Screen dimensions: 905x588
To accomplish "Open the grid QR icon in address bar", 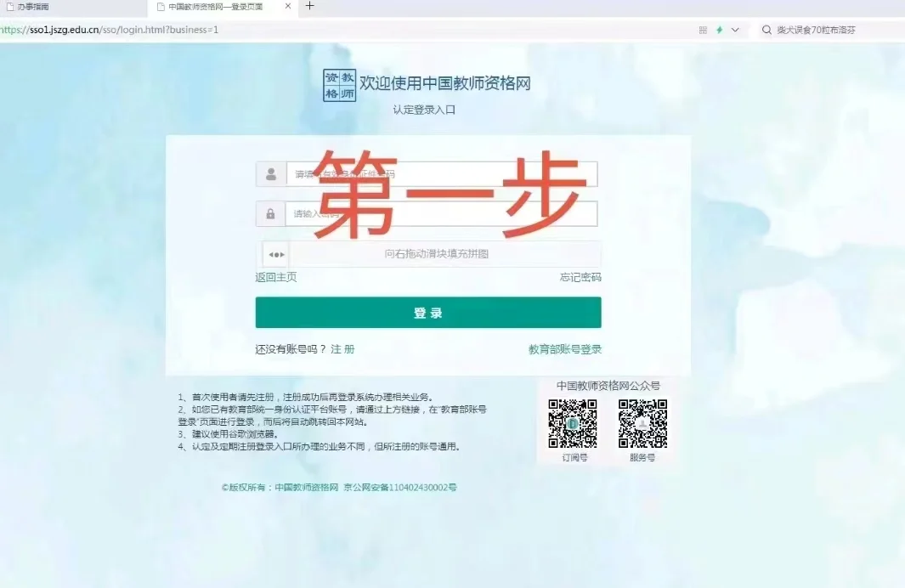I will click(x=703, y=30).
